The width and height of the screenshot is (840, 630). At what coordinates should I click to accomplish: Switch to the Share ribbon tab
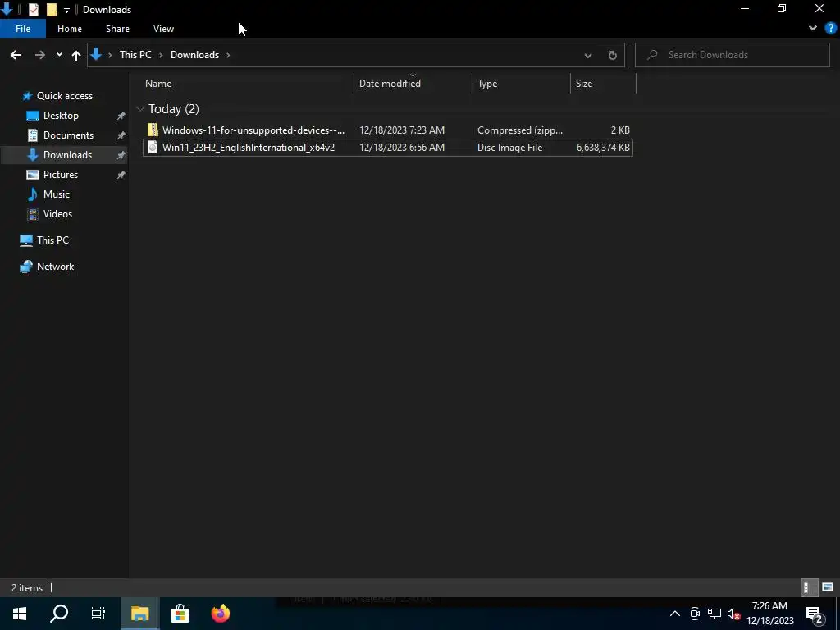[x=117, y=29]
